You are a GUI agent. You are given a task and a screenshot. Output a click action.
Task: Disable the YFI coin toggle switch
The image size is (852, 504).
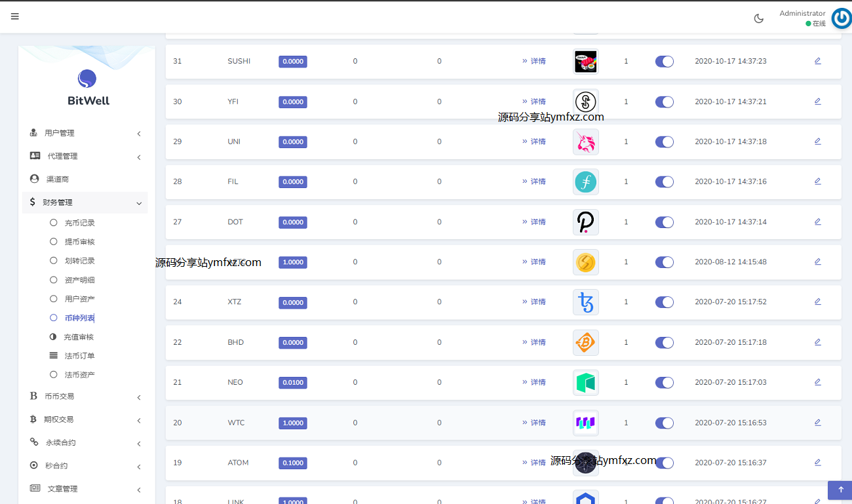tap(664, 102)
